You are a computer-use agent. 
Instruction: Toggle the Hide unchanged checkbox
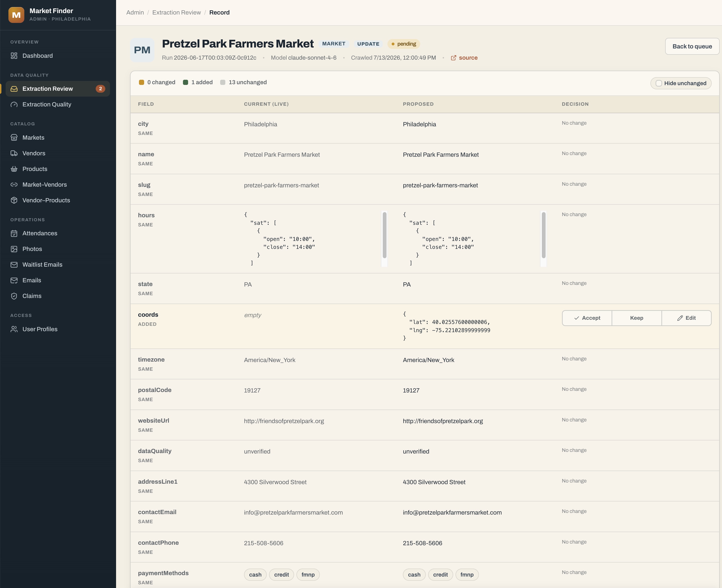click(x=659, y=83)
